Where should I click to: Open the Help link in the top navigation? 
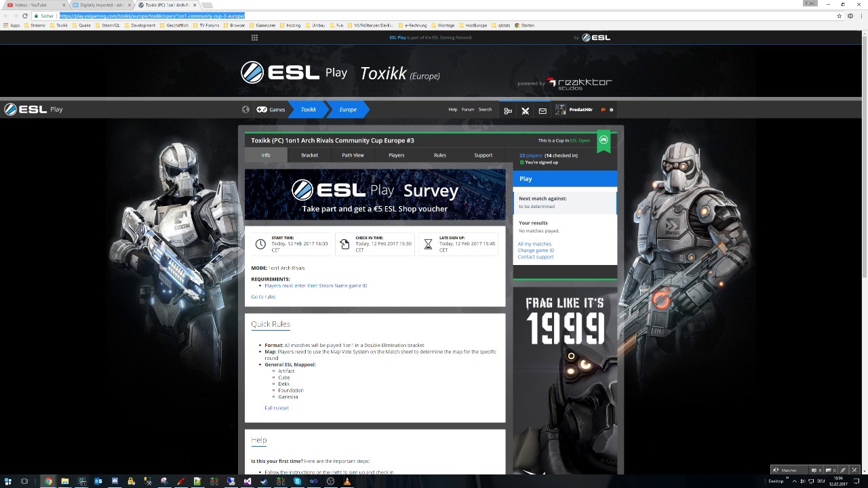point(452,109)
